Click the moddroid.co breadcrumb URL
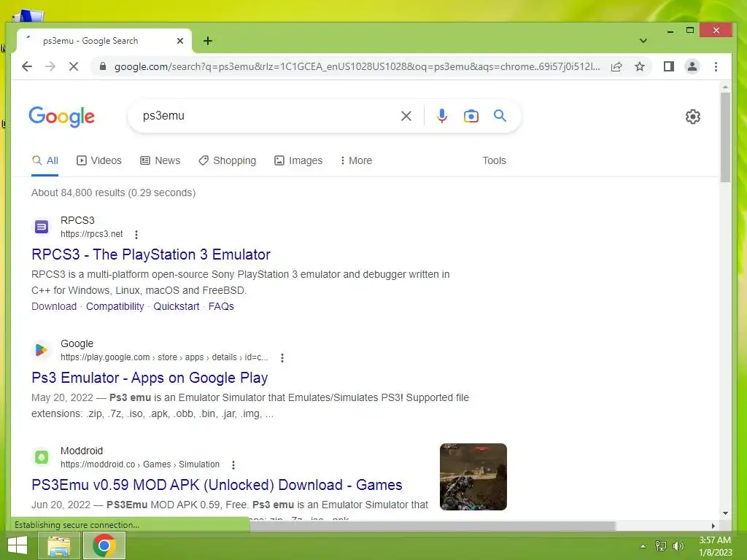Image resolution: width=747 pixels, height=560 pixels. point(140,464)
